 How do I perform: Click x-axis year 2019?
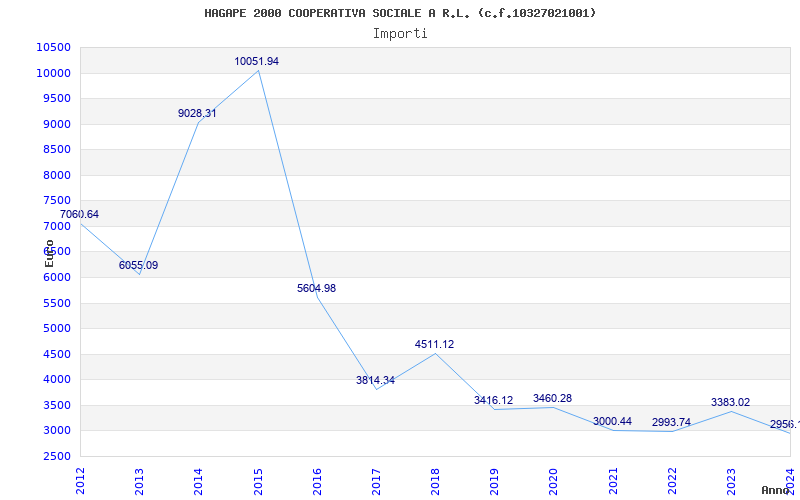[494, 481]
